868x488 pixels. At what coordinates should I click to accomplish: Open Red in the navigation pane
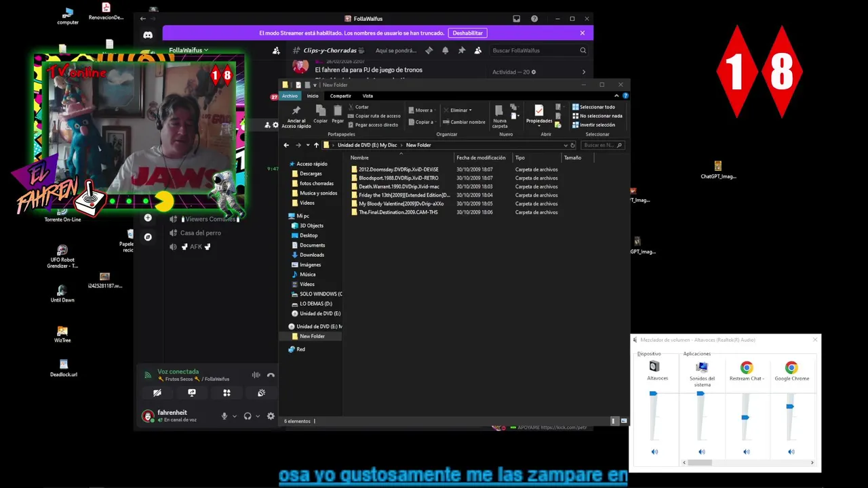(x=296, y=349)
